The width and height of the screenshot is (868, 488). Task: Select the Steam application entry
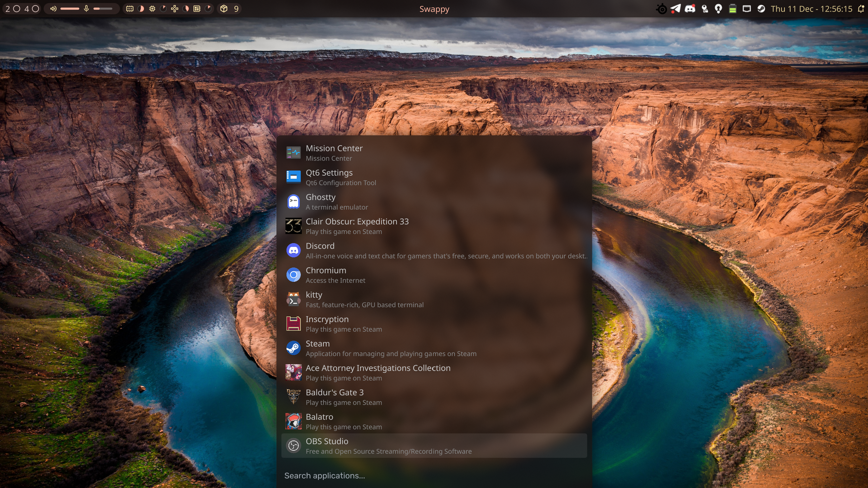point(434,348)
